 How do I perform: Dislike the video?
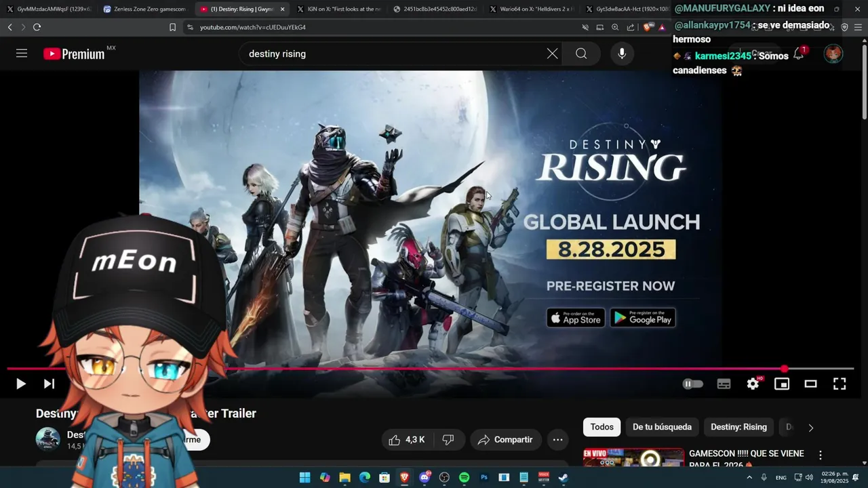[x=448, y=440]
